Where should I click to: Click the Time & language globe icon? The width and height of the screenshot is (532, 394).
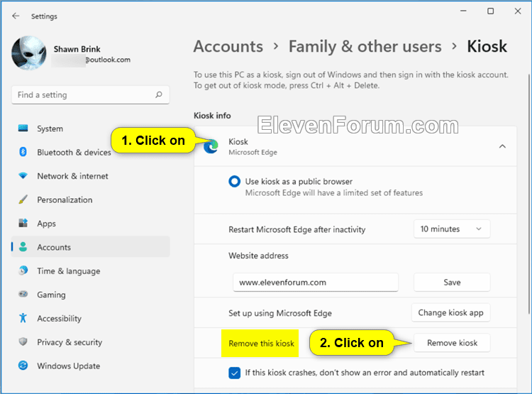tap(23, 270)
